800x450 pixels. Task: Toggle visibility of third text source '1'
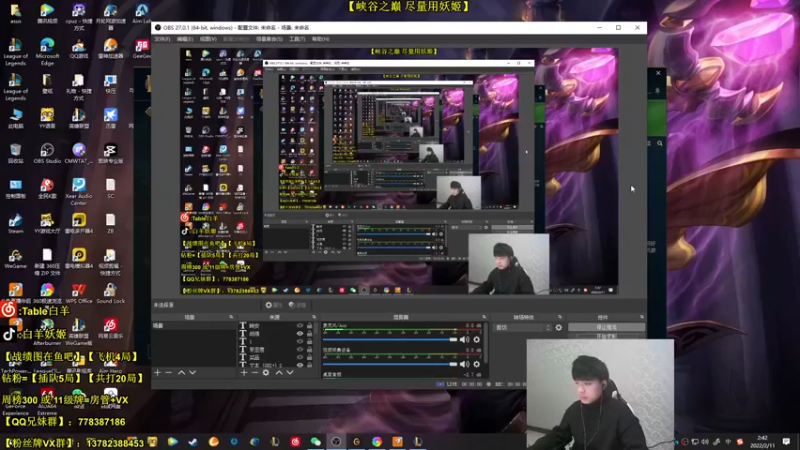(x=300, y=341)
